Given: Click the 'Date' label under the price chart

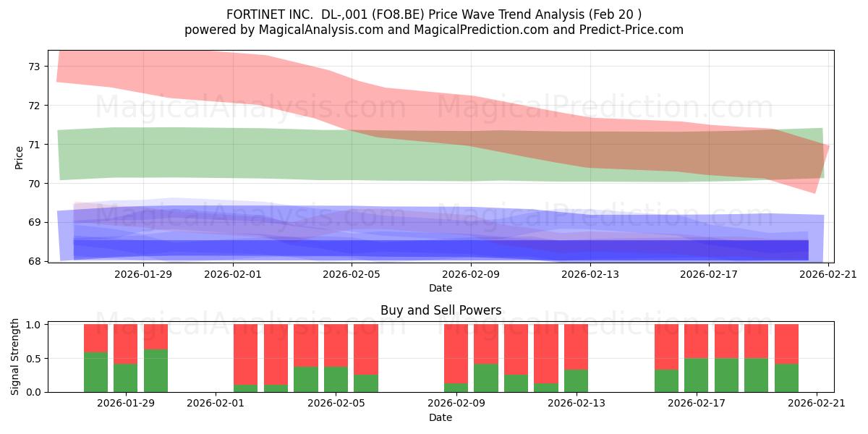Looking at the screenshot, I should click(x=441, y=288).
